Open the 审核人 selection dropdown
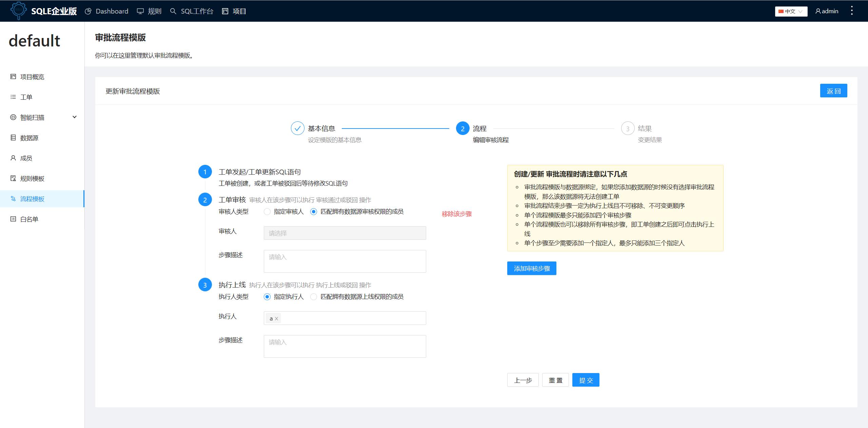This screenshot has width=868, height=428. click(x=344, y=233)
